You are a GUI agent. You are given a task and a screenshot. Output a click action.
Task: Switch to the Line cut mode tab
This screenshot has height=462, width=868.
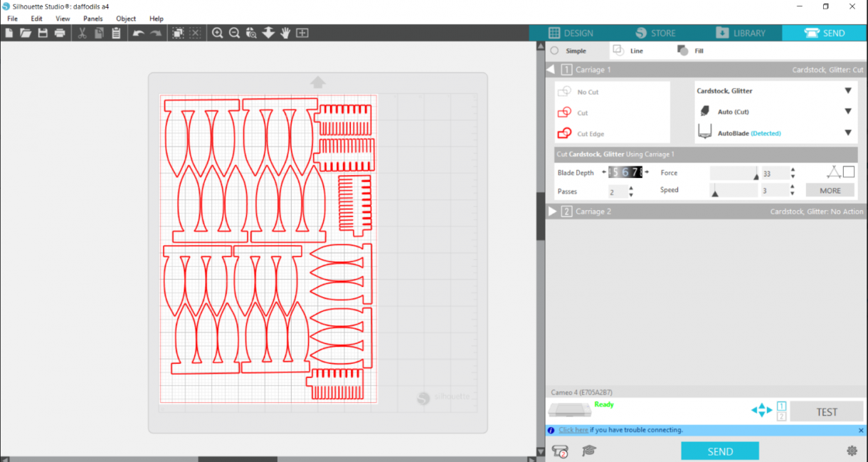[x=628, y=51]
